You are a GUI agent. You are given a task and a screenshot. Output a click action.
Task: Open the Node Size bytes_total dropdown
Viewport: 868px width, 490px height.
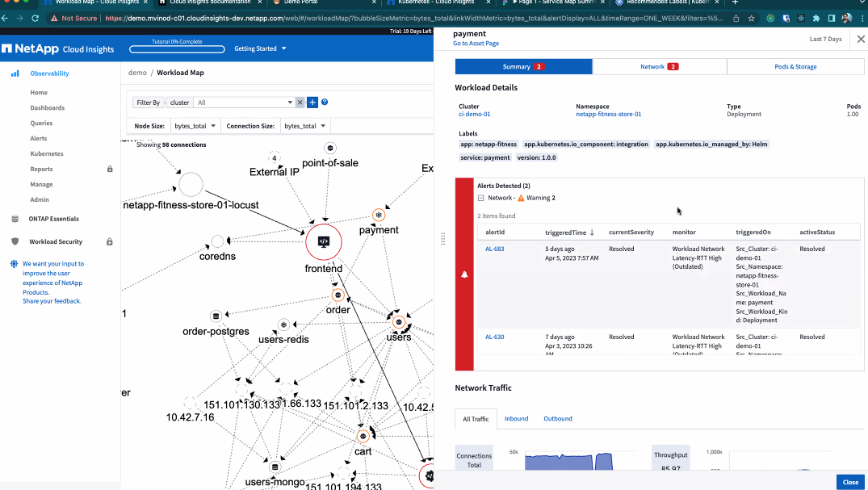click(195, 126)
